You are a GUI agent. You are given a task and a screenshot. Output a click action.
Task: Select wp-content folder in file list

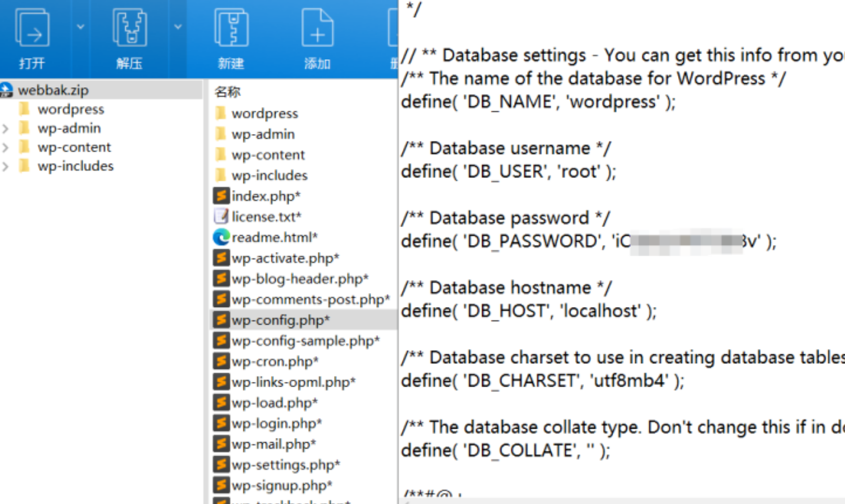[x=268, y=155]
